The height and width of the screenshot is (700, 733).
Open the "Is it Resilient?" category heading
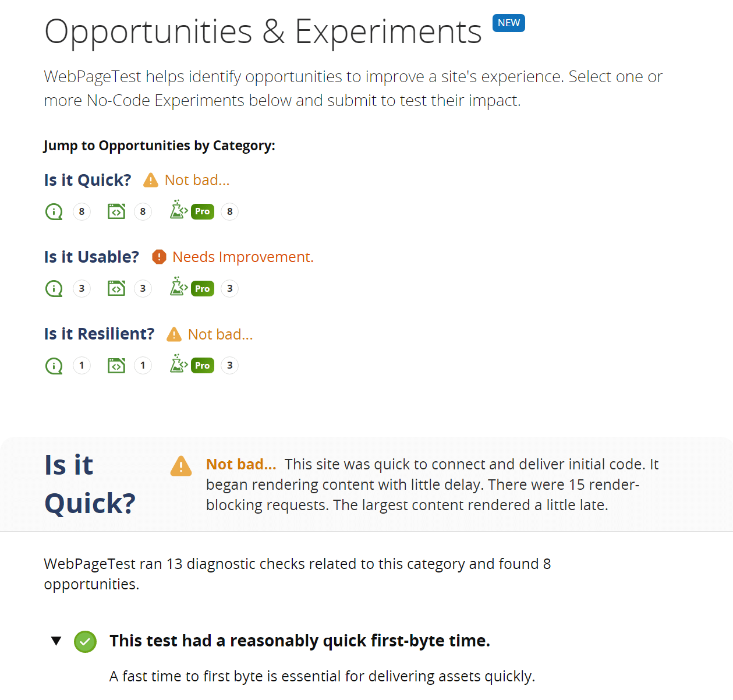[99, 334]
